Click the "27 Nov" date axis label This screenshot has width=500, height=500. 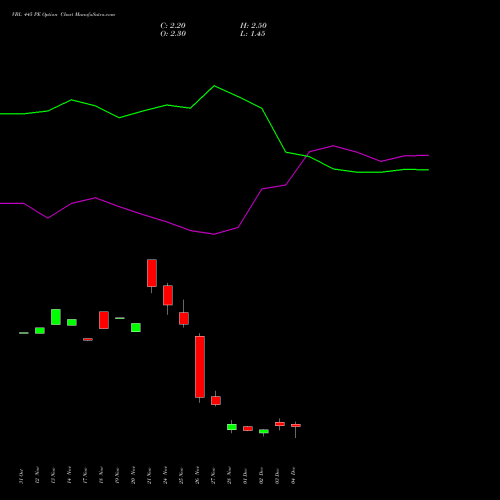coord(213,475)
